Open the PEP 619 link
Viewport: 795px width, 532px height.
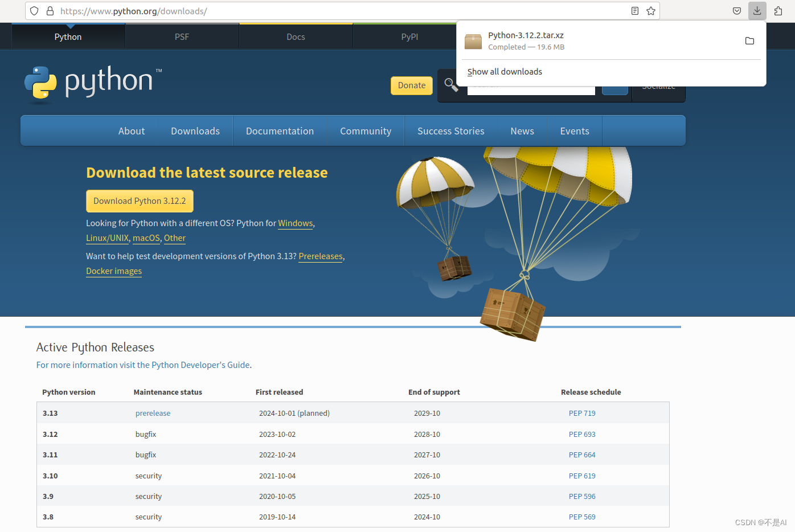[582, 476]
